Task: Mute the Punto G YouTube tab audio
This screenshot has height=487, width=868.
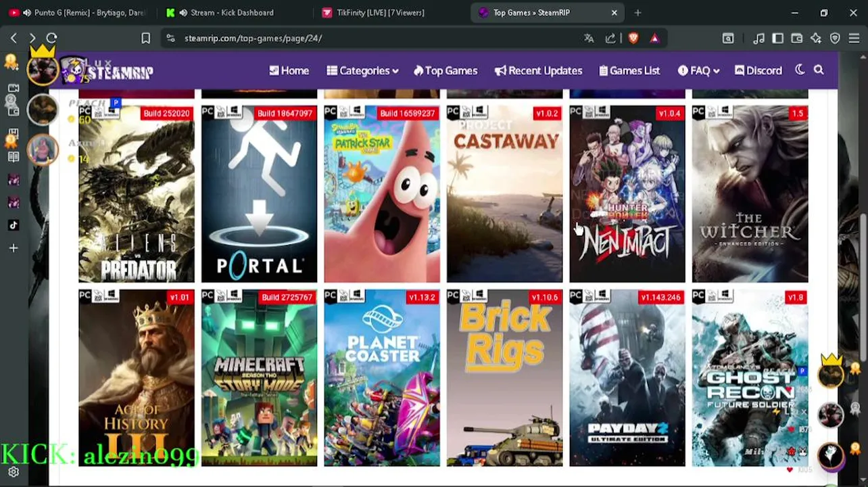Action: click(x=26, y=12)
